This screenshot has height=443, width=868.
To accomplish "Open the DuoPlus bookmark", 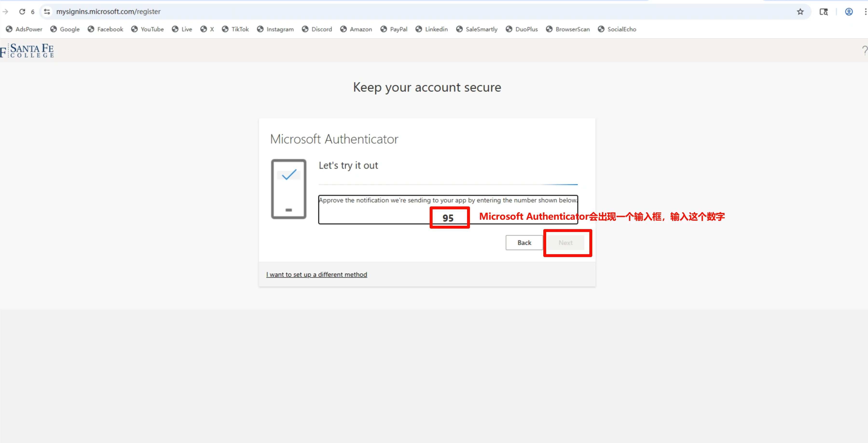I will coord(522,29).
